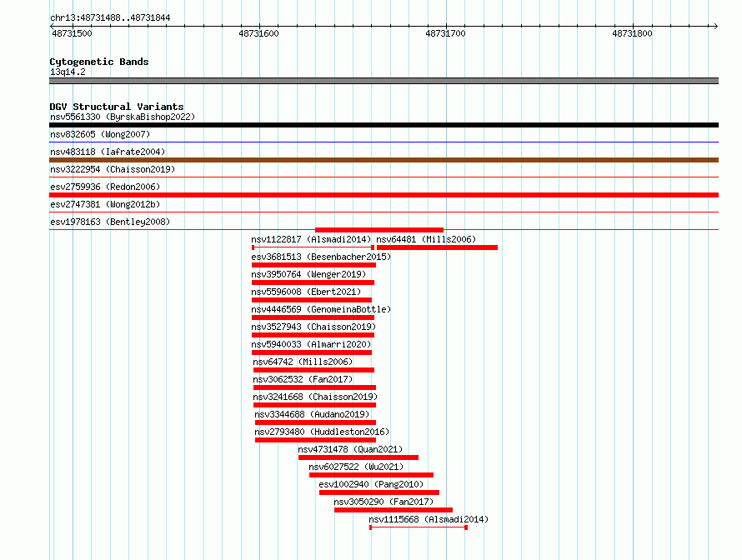Open the nsv832605 (Wong2007) label
Image resolution: width=742 pixels, height=560 pixels.
tap(100, 134)
